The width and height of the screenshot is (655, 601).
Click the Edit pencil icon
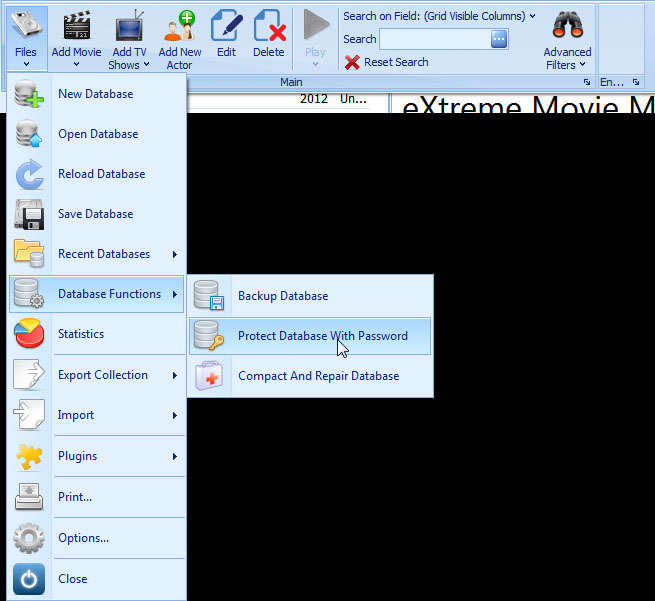(228, 27)
